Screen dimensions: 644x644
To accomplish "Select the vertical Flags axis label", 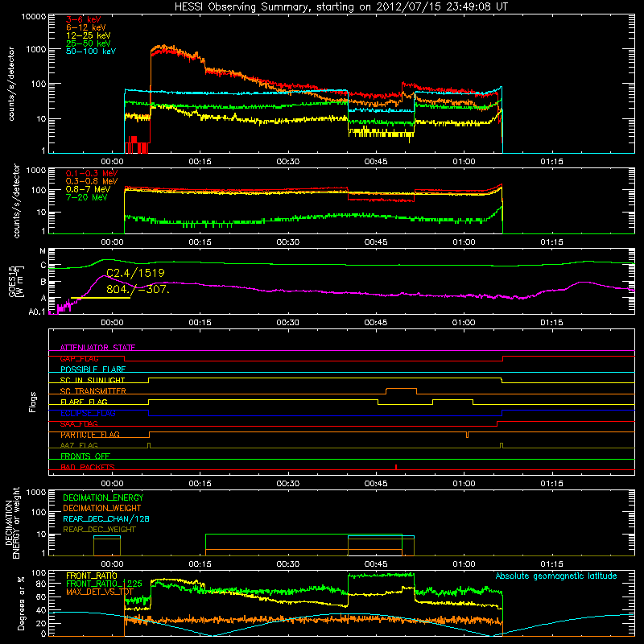I will coord(33,402).
